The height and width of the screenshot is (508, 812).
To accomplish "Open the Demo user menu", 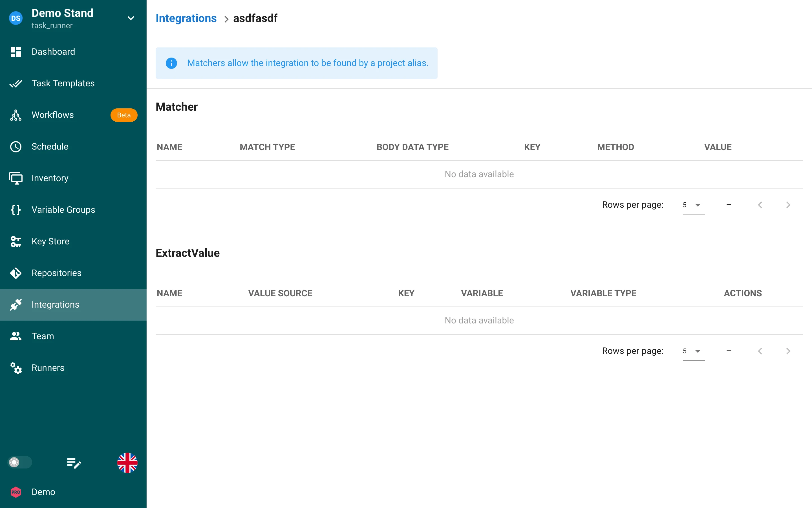I will click(73, 492).
